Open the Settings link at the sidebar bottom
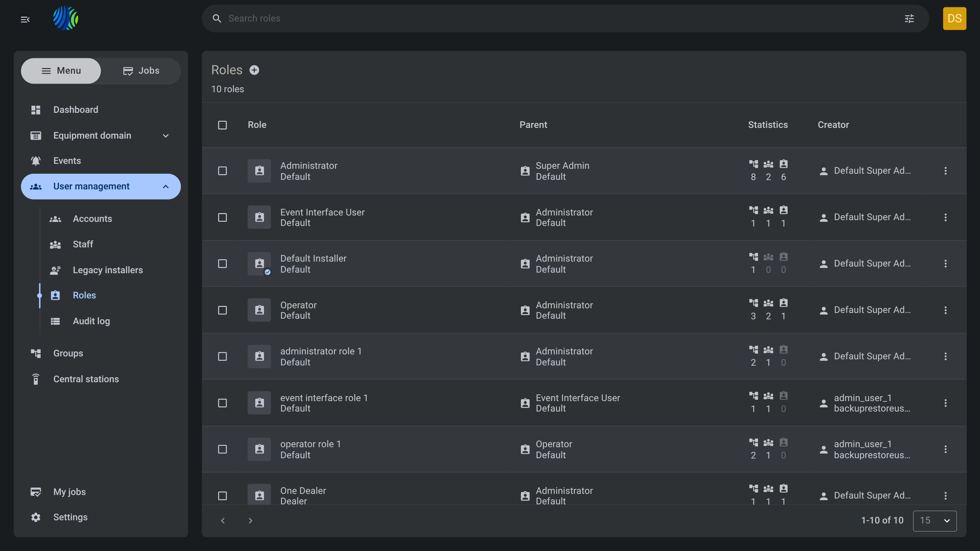 [x=70, y=517]
